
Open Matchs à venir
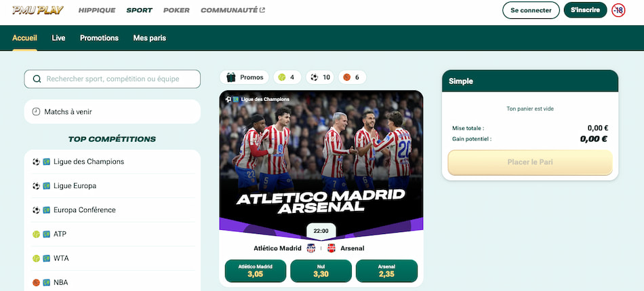tap(112, 111)
